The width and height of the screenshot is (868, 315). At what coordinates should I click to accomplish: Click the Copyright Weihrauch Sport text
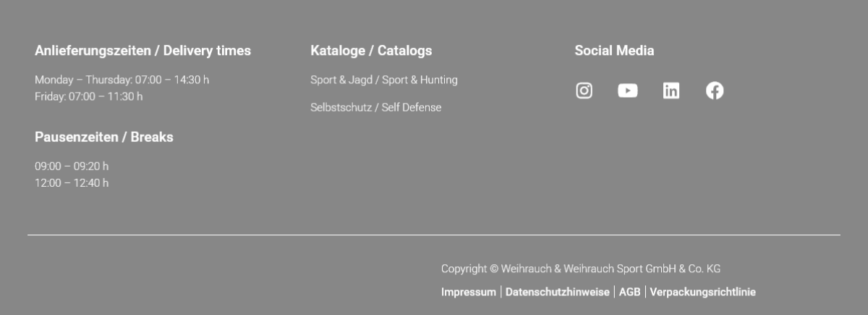(581, 269)
